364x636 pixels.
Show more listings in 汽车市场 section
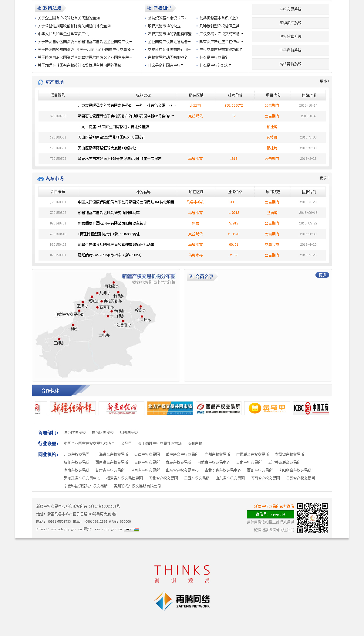coord(324,178)
